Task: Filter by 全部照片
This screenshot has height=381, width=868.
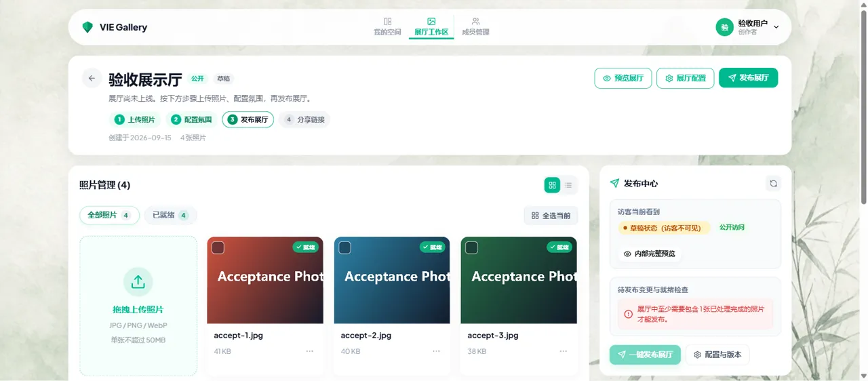Action: [109, 216]
